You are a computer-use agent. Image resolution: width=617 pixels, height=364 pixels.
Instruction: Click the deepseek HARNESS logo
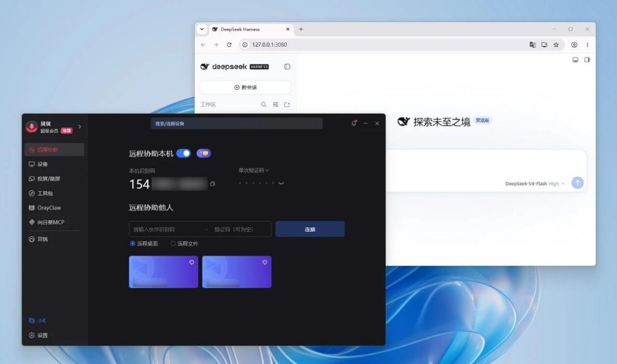tap(235, 67)
